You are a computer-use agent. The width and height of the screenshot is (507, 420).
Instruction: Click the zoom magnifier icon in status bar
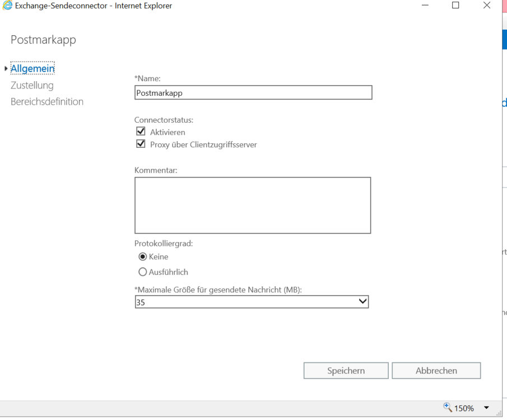448,408
